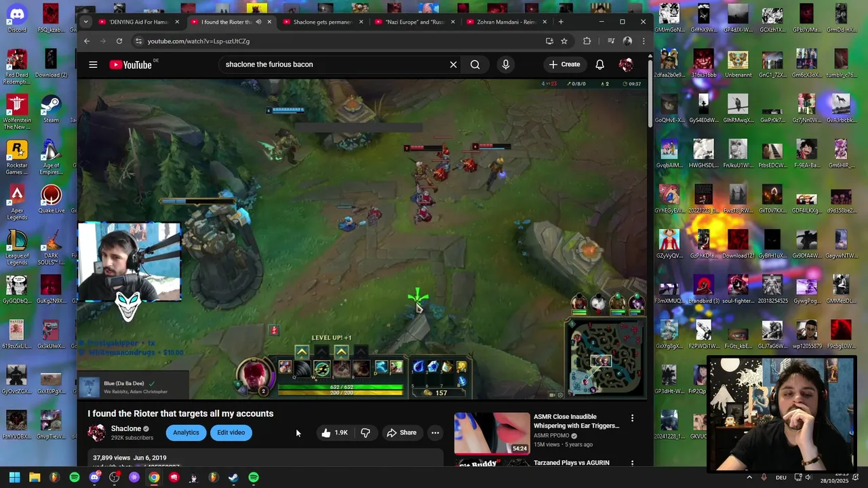
Task: Open video Analytics
Action: pos(186,432)
